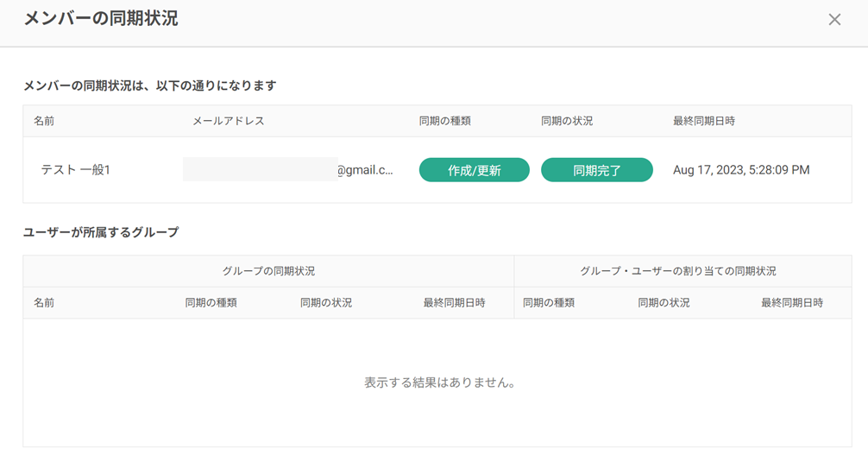Click the 名前 header in the groups table
Screen dimensions: 868x455
(x=44, y=303)
